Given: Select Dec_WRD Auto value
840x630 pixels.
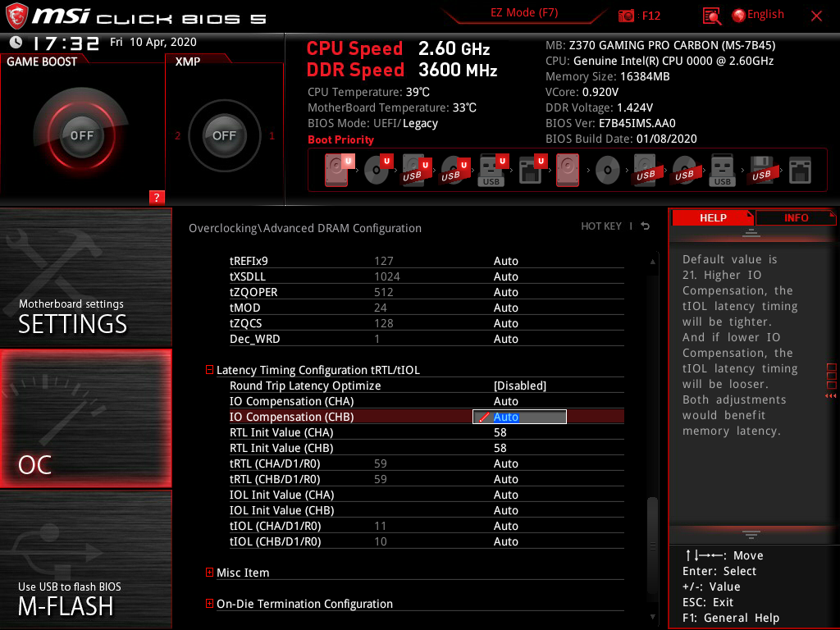Looking at the screenshot, I should coord(505,339).
